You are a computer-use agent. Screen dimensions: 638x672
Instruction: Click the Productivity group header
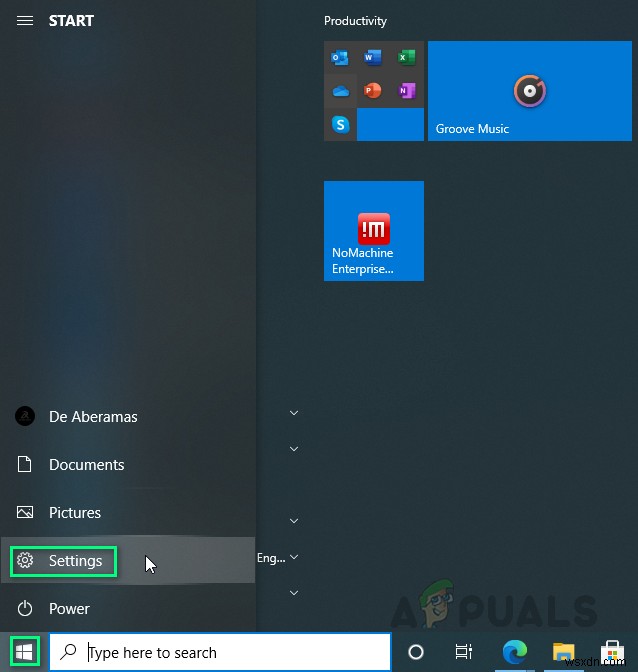pyautogui.click(x=355, y=21)
